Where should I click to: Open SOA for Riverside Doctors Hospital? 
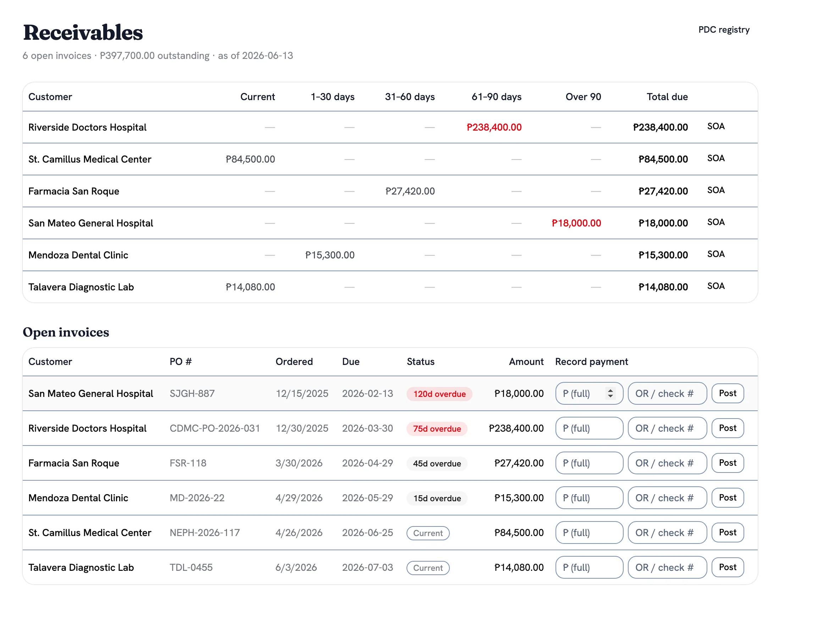point(715,126)
